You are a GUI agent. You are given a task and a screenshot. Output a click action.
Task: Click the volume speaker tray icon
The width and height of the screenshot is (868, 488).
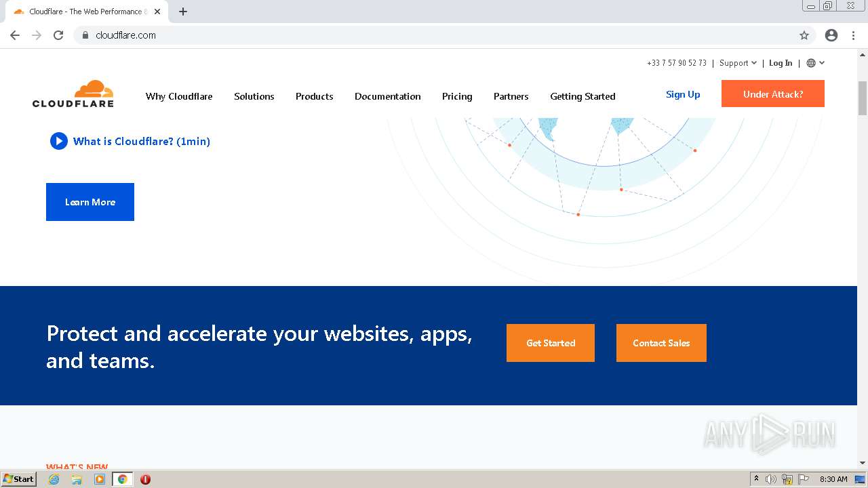771,479
